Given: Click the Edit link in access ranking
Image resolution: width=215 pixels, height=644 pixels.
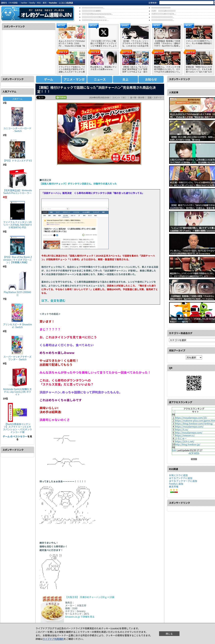Looking at the screenshot, I should point(174,450).
